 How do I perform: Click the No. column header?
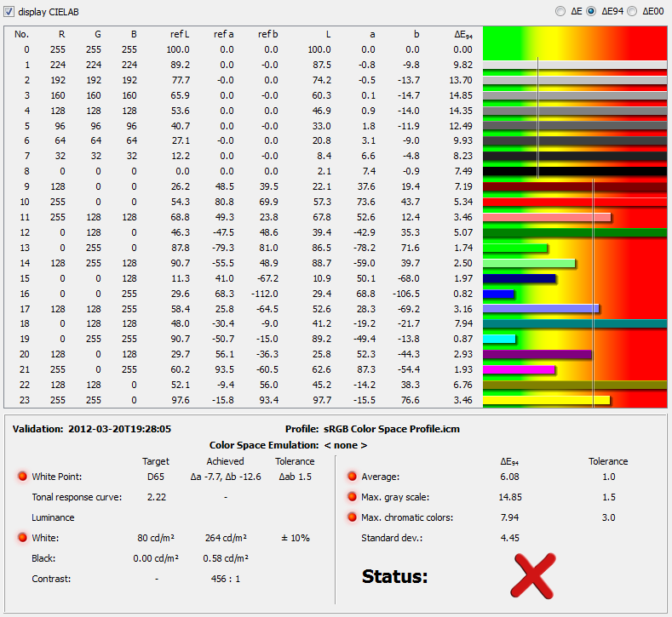(x=22, y=35)
